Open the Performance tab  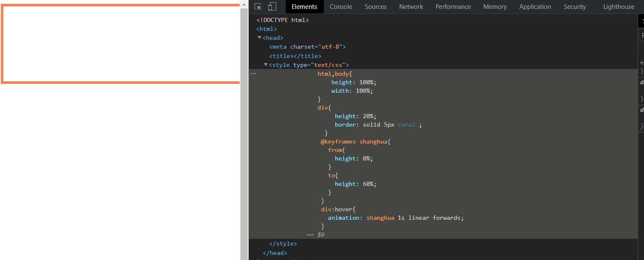coord(453,7)
